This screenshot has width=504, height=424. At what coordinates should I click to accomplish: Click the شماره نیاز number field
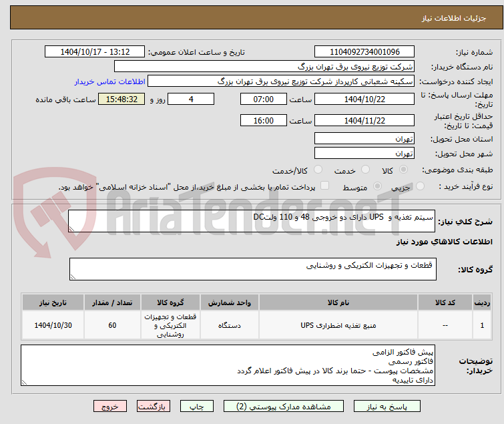[x=364, y=52]
